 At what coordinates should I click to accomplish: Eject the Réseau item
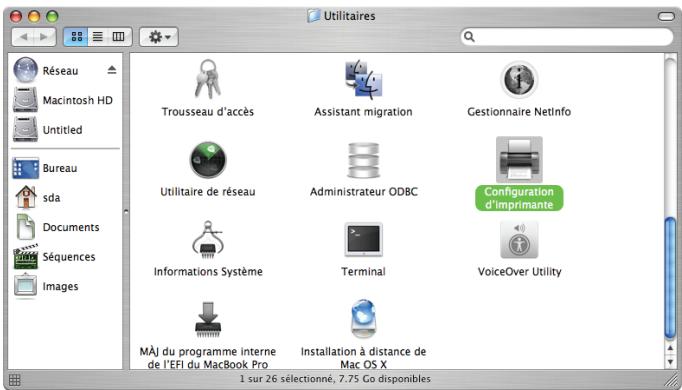(112, 70)
